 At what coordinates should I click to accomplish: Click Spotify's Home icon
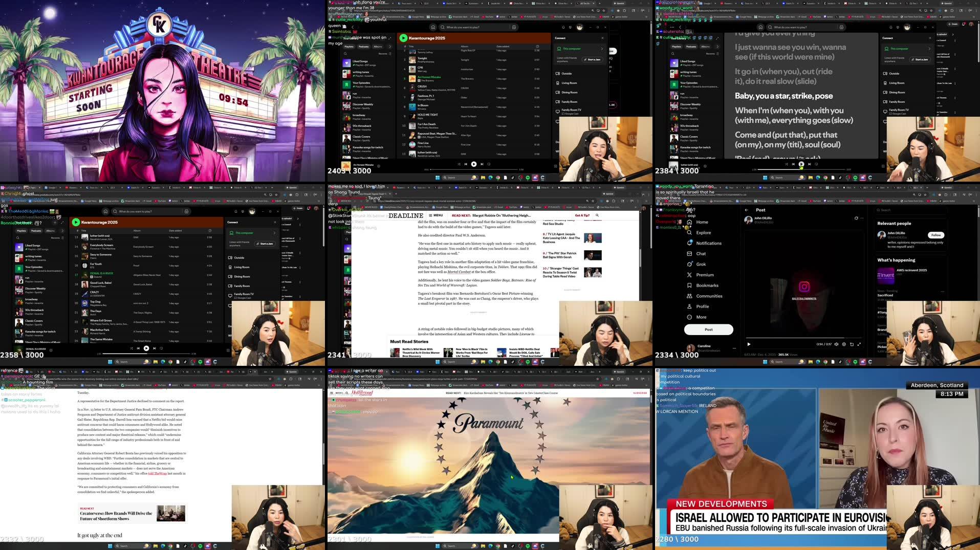[433, 27]
